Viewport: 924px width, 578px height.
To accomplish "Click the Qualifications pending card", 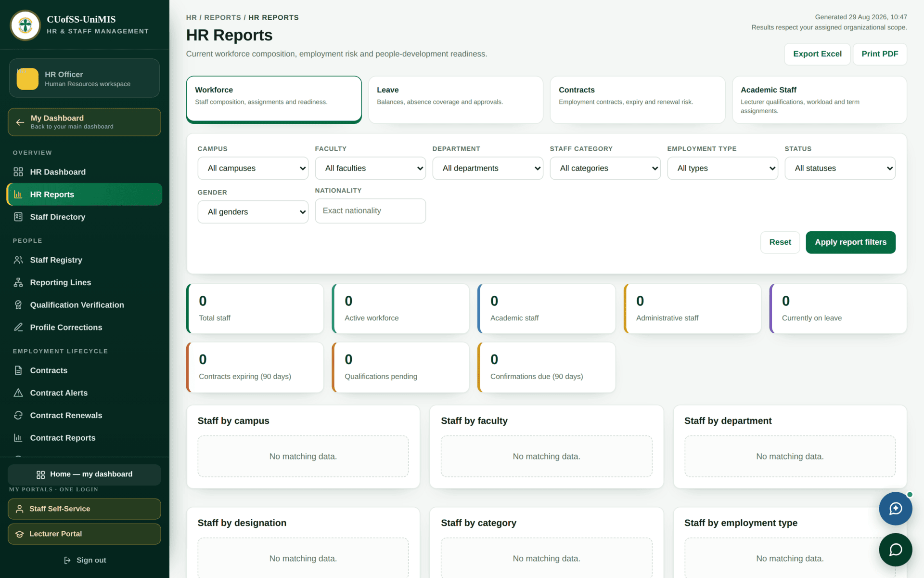I will coord(401,368).
